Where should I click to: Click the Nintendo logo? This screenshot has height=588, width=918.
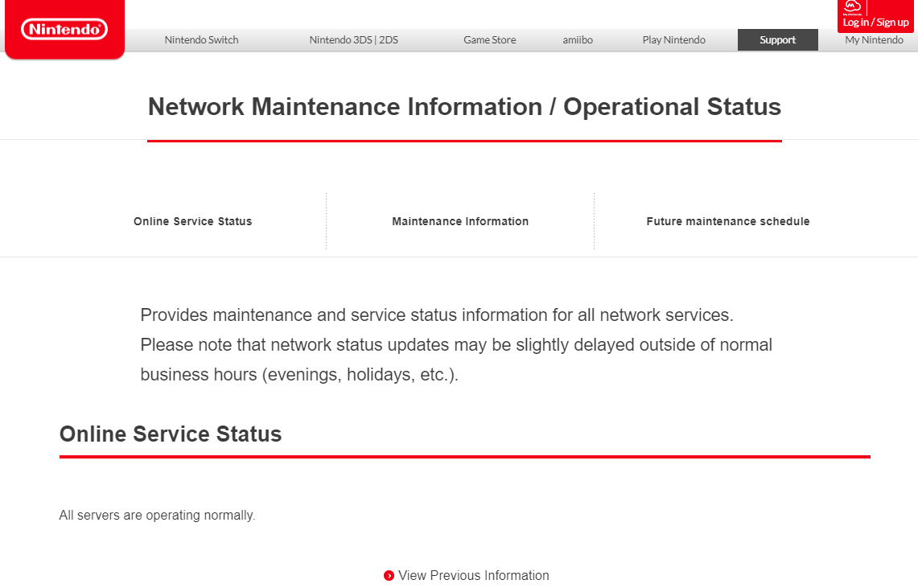tap(64, 27)
